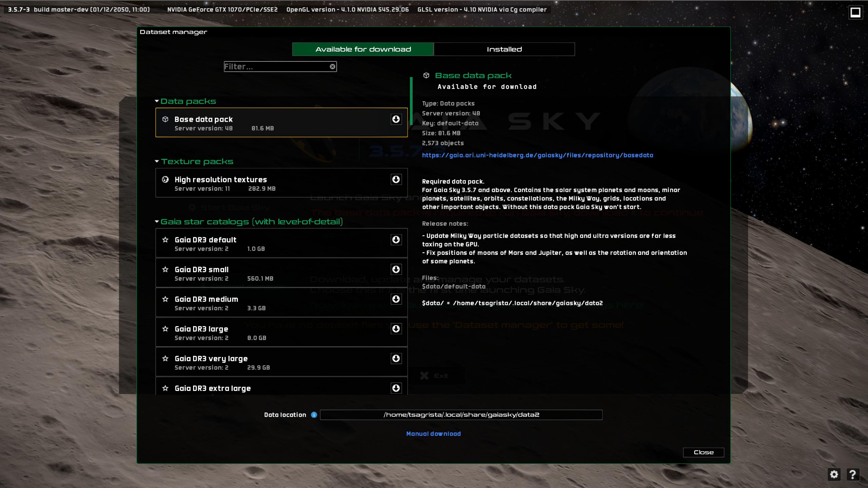Open the Base data pack repository link
868x488 pixels.
[x=537, y=155]
